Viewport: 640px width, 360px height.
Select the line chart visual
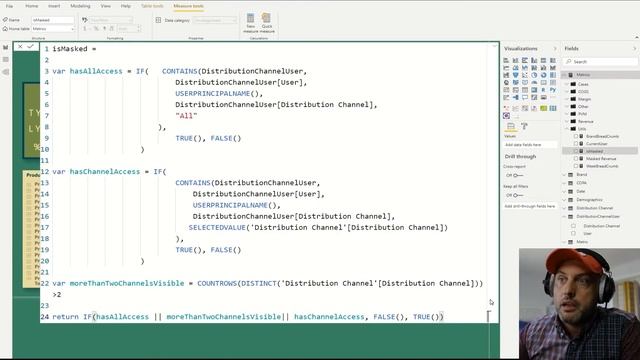(x=506, y=68)
